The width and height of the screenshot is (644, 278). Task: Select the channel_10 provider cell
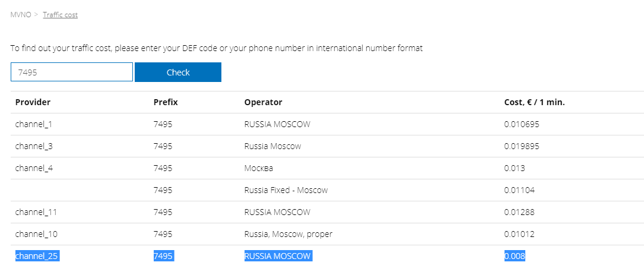point(36,234)
